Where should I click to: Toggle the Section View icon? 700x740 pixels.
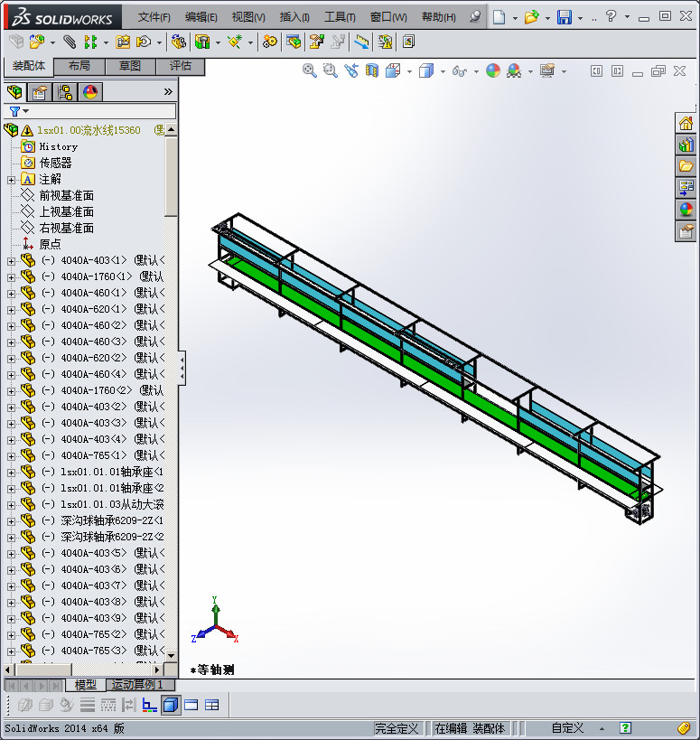372,70
